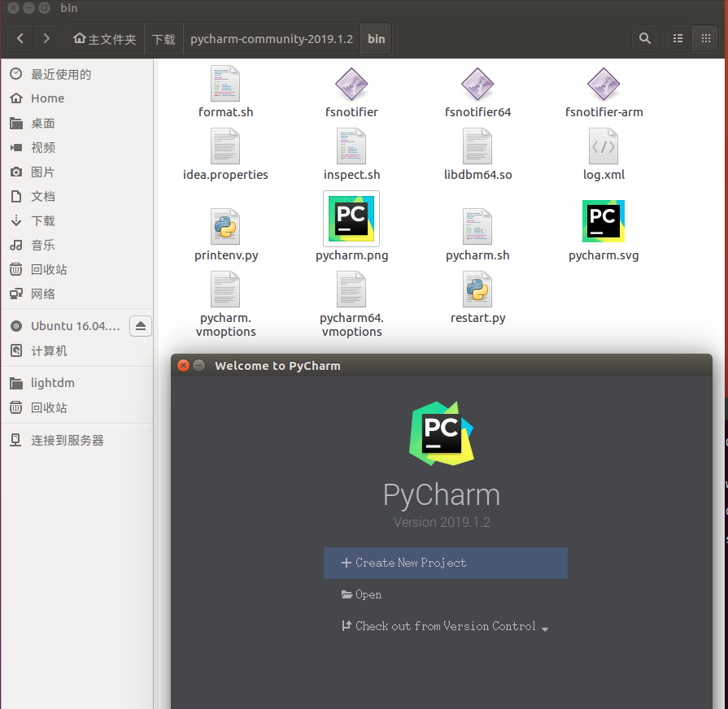
Task: Select the restart.py Python file icon
Action: 477,289
